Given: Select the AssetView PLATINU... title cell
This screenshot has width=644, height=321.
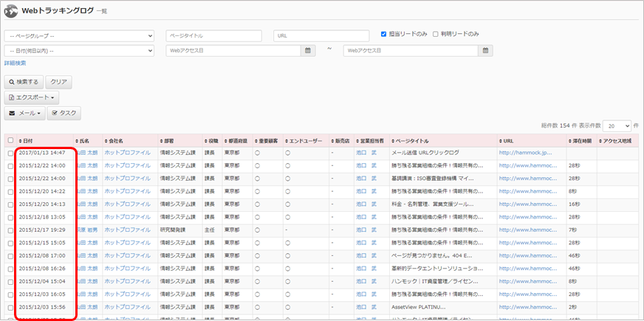Looking at the screenshot, I should coord(419,307).
